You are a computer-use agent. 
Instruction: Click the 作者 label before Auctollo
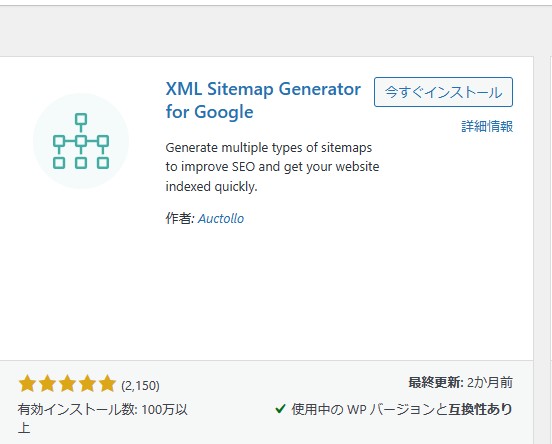click(x=180, y=218)
